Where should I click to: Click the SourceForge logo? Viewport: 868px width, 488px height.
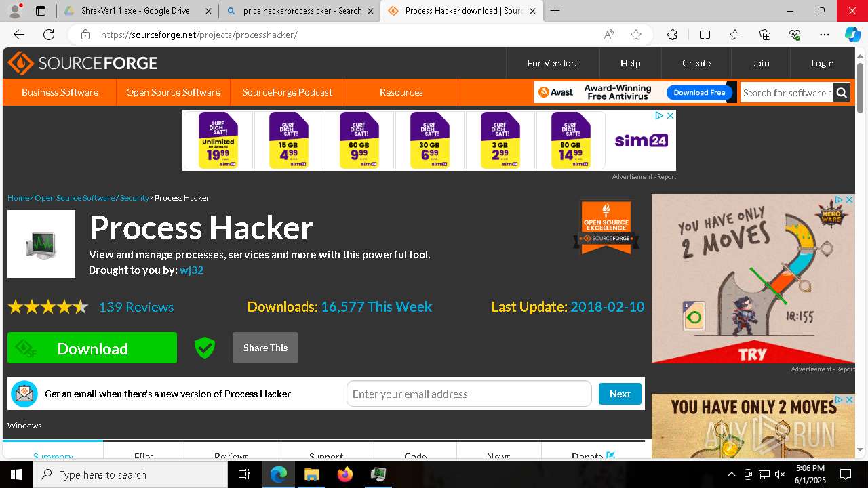(x=83, y=63)
